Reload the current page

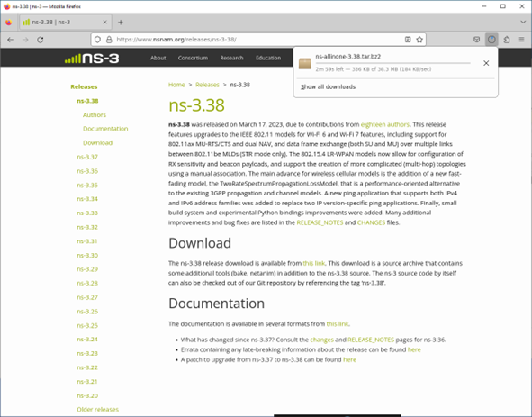(41, 40)
